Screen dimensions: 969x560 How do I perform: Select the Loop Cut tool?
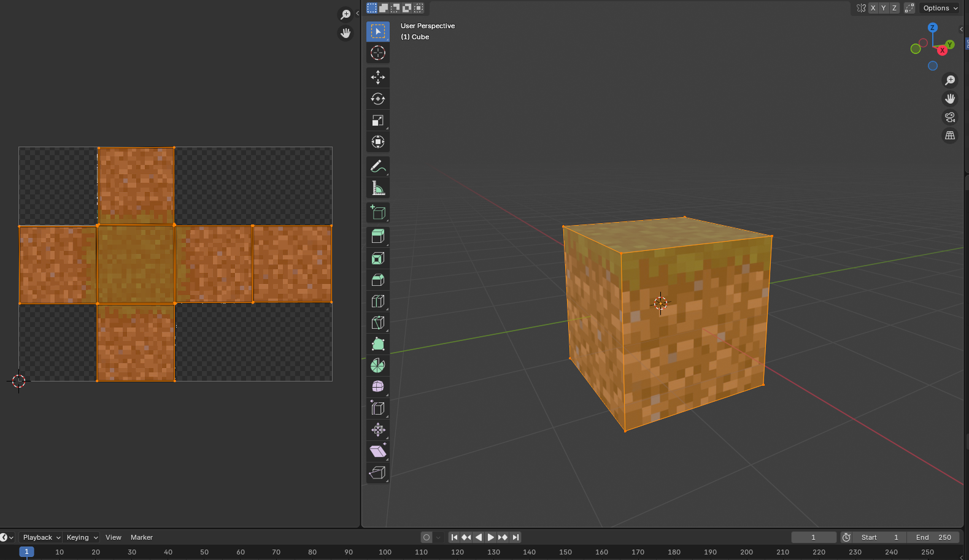[x=378, y=301]
